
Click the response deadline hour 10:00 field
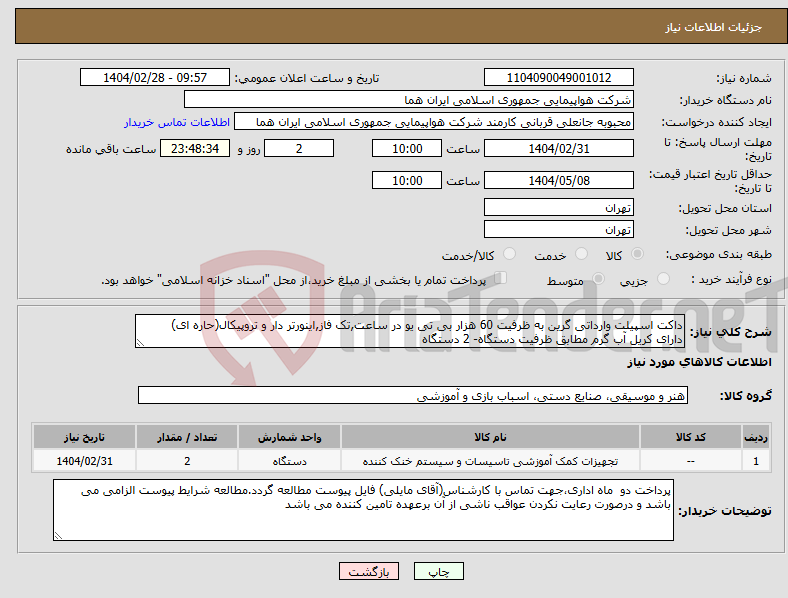(407, 148)
